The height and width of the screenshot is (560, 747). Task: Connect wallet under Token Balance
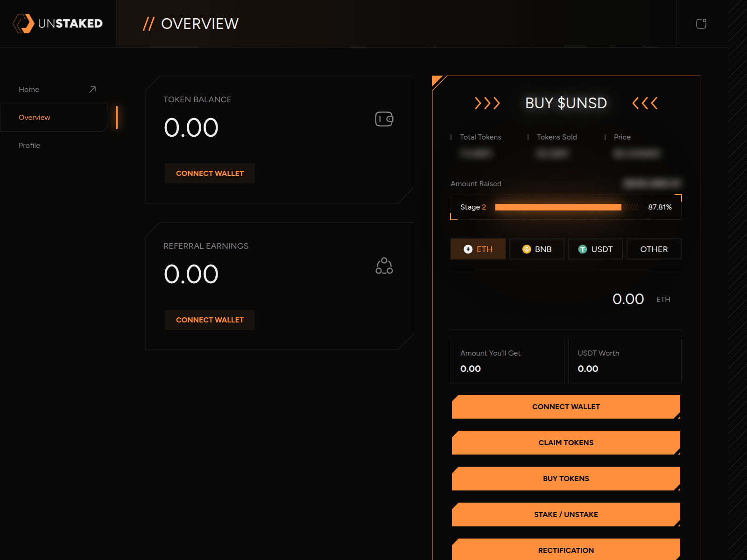point(210,173)
